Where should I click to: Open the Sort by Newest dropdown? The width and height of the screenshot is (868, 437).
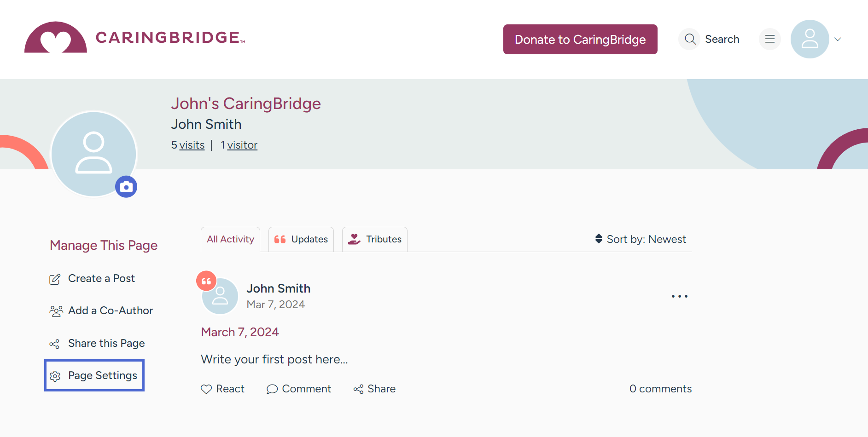(x=641, y=239)
